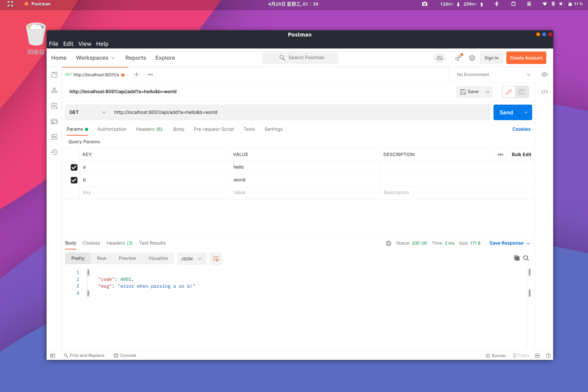Open Postman settings via gear icon
The height and width of the screenshot is (392, 588).
[x=472, y=58]
